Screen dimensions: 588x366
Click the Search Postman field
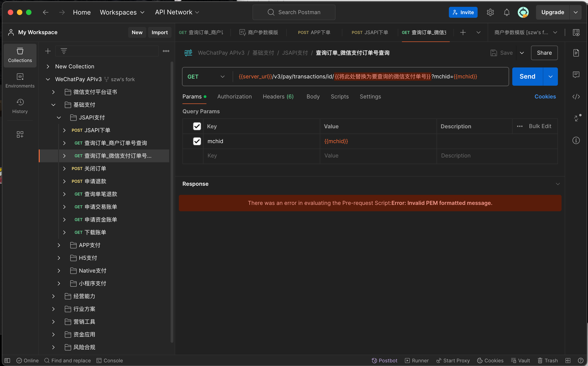[x=294, y=12]
